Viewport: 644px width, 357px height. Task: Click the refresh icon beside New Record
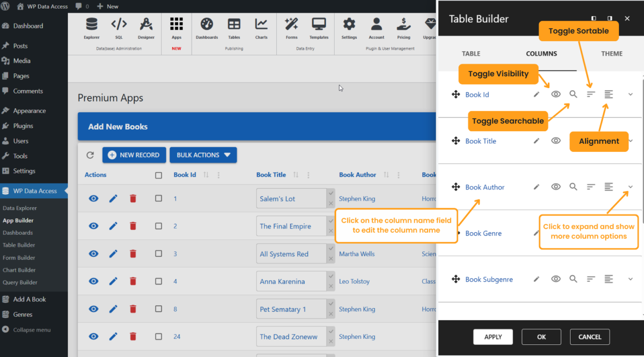90,155
